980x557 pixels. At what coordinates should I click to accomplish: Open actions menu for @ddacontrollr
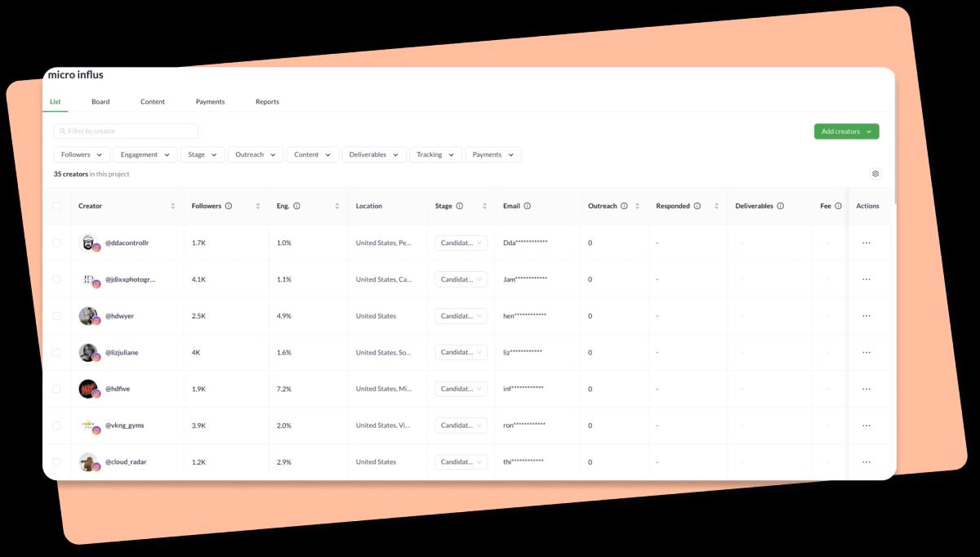(x=866, y=243)
